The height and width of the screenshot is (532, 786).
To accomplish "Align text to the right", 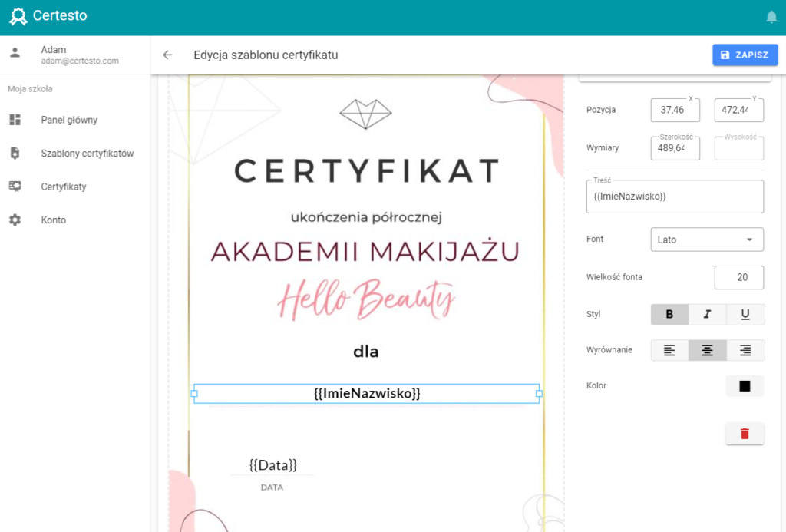I will [745, 351].
